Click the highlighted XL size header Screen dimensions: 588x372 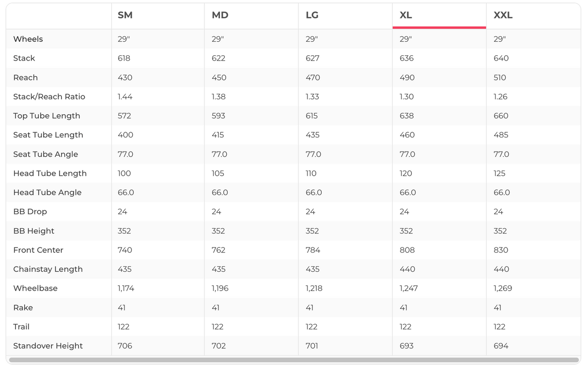coord(406,15)
